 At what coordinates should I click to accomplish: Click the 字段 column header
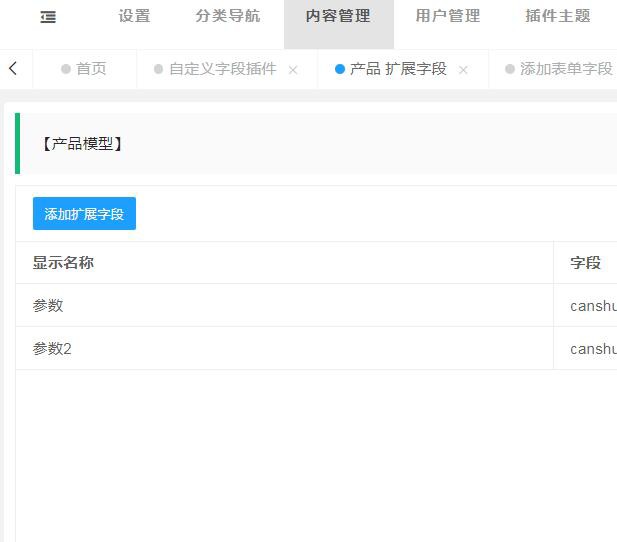pyautogui.click(x=585, y=263)
